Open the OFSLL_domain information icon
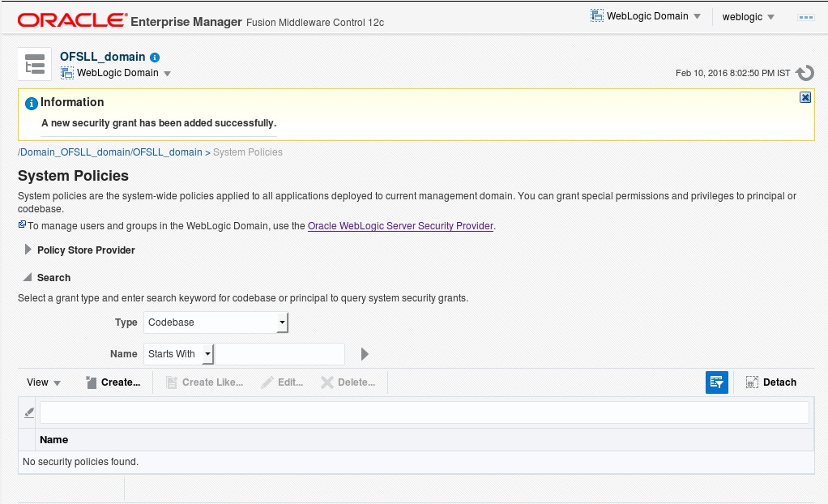The width and height of the screenshot is (828, 504). pos(155,57)
